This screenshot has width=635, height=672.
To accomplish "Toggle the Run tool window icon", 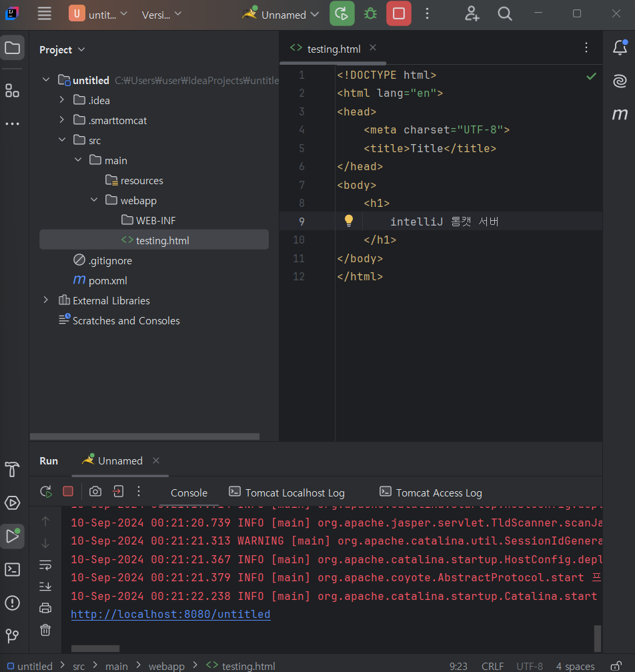I will (x=12, y=536).
